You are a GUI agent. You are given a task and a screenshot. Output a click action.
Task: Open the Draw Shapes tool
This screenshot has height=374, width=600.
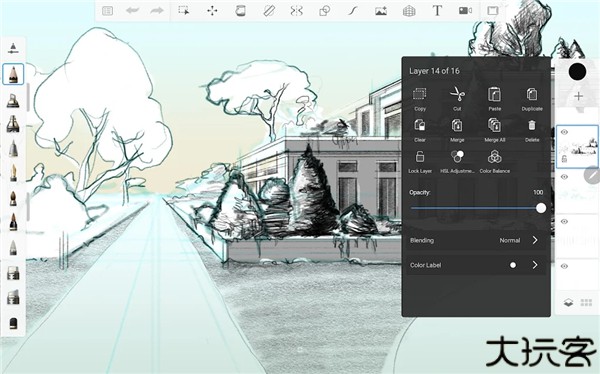click(x=324, y=11)
